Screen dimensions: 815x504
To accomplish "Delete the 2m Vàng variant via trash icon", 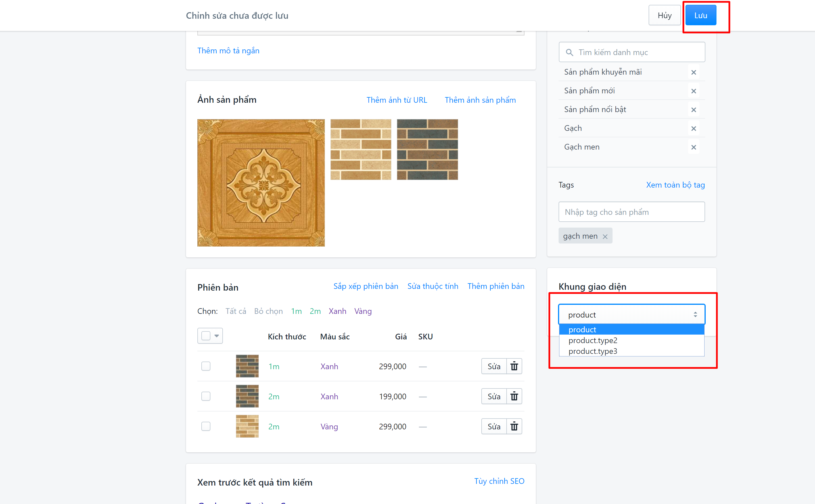I will click(x=514, y=426).
